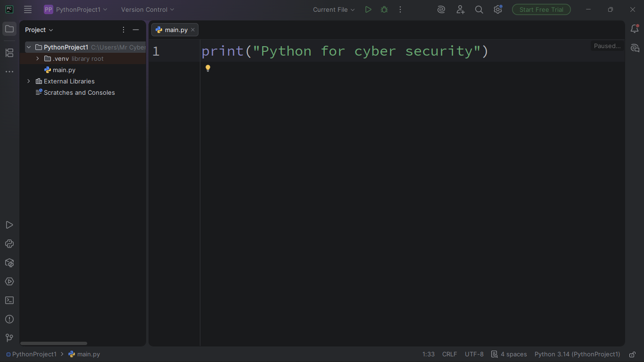Open the Terminal tool window
Screen dimensions: 644x362
[x=9, y=300]
